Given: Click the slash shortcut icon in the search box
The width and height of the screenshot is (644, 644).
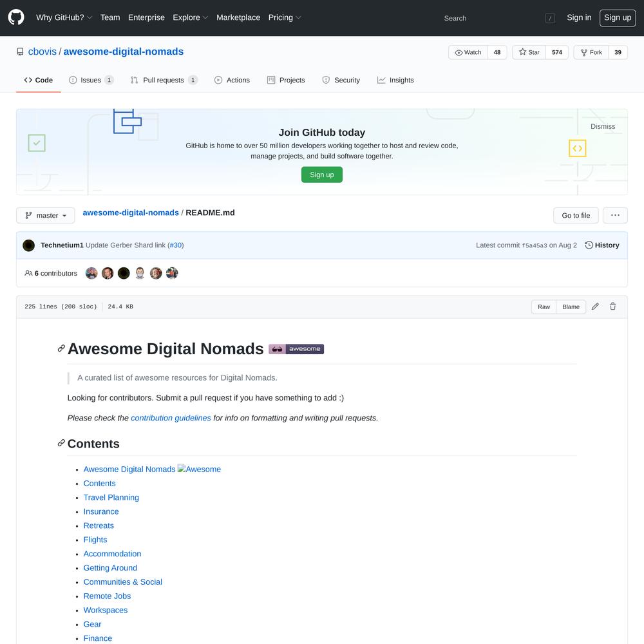Looking at the screenshot, I should 550,18.
